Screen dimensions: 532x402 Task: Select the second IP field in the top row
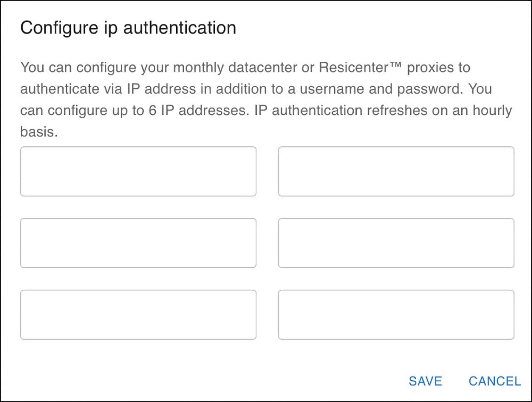click(x=396, y=171)
